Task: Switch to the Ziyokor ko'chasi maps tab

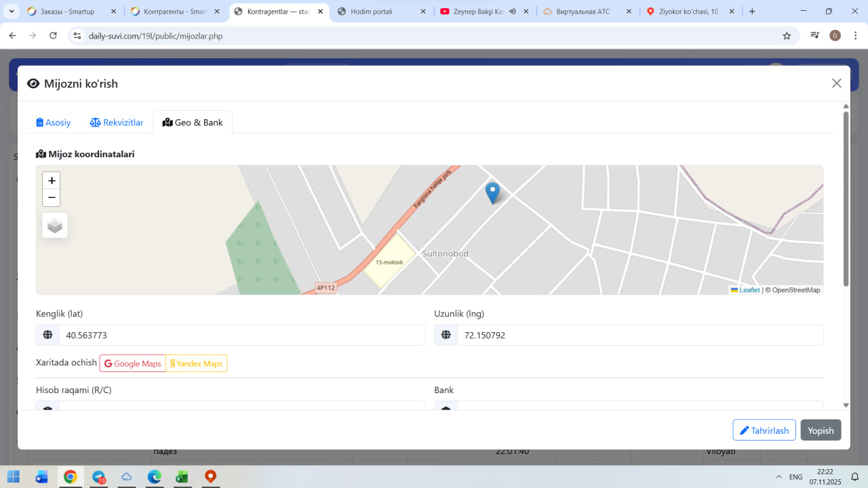Action: [690, 12]
